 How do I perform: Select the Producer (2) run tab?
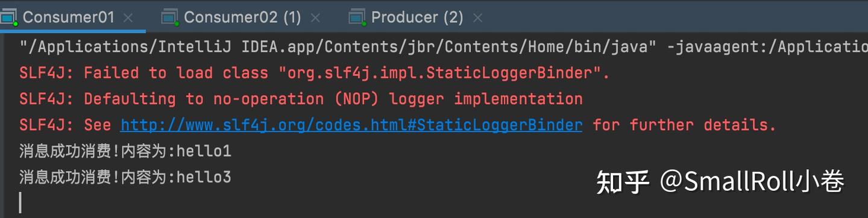[417, 17]
